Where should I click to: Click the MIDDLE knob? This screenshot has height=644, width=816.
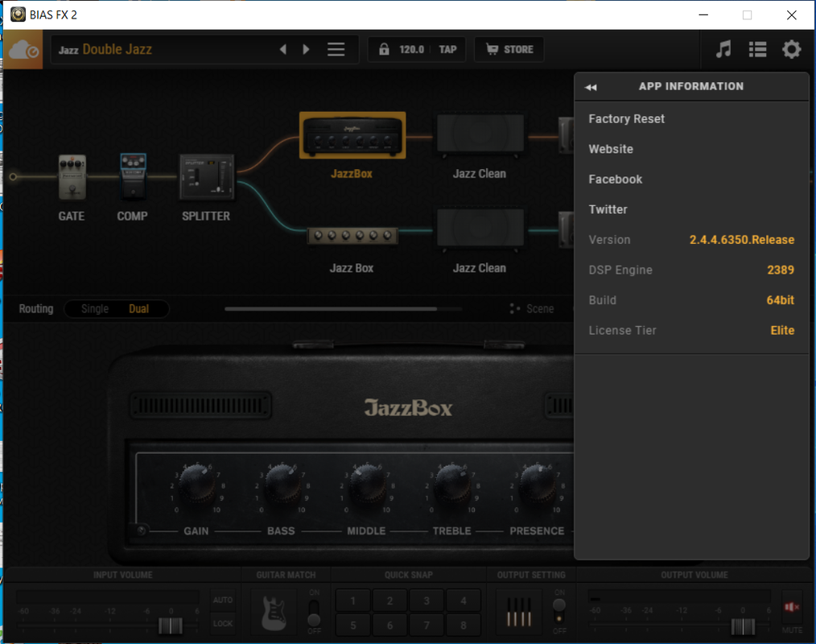pyautogui.click(x=366, y=483)
